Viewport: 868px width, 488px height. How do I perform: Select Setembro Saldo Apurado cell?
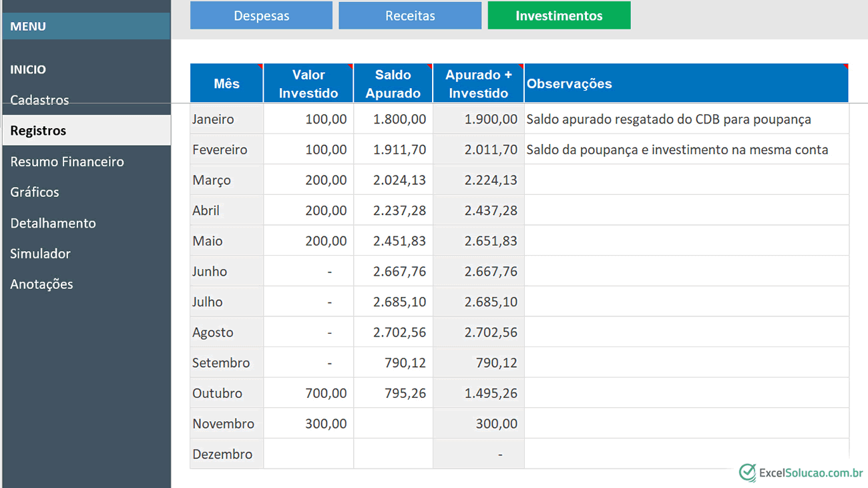pos(393,362)
